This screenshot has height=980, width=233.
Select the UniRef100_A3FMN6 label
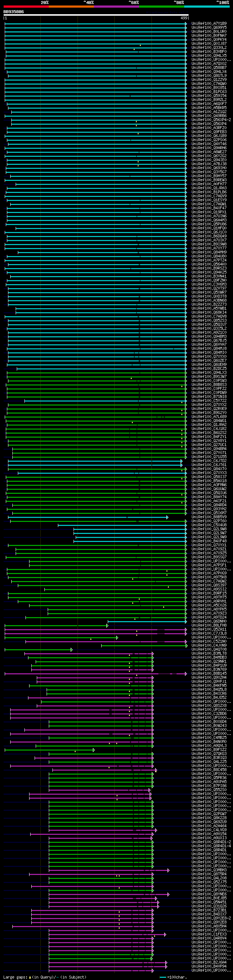click(x=209, y=485)
